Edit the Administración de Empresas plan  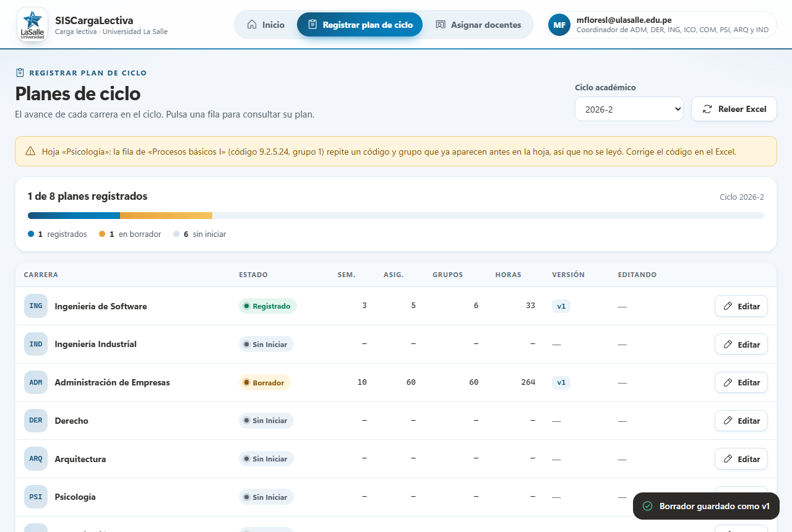tap(741, 382)
